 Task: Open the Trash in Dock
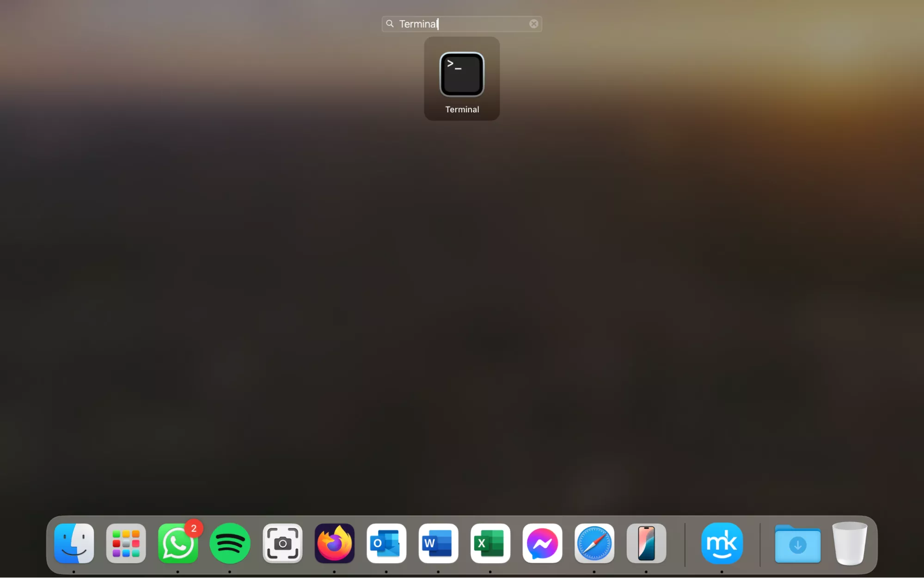tap(850, 543)
